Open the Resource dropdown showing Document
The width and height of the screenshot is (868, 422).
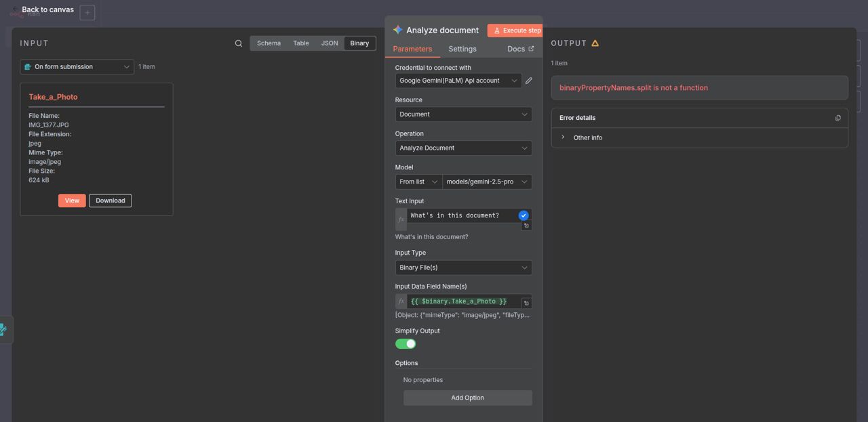tap(463, 114)
